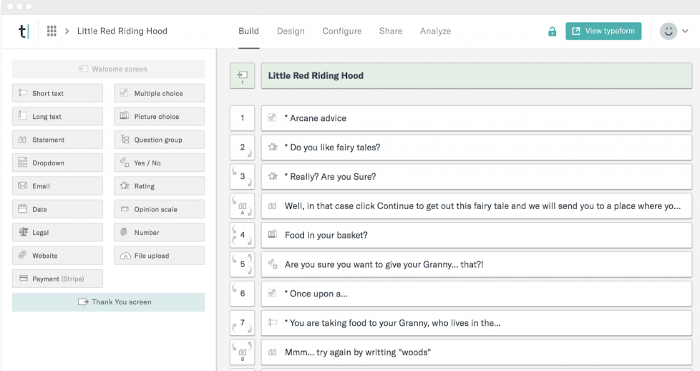The image size is (700, 371).
Task: Click picture icon in Food in your basket row
Action: tap(272, 234)
